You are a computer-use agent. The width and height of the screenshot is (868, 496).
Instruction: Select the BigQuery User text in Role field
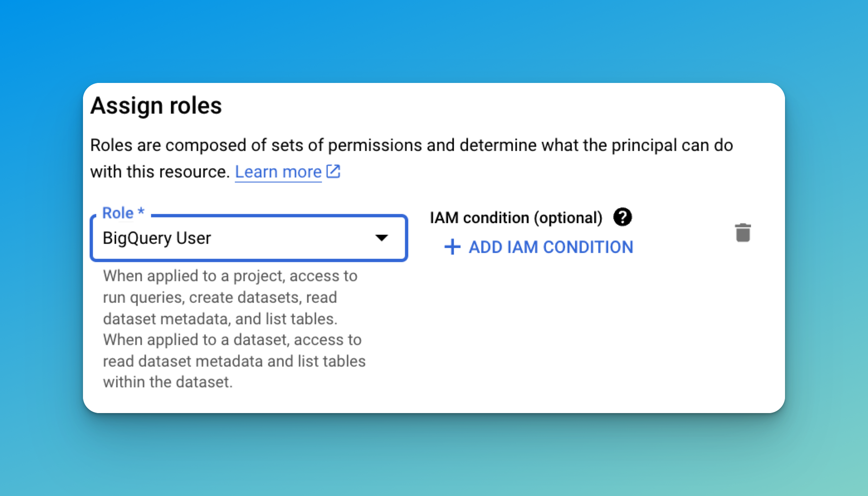coord(157,238)
